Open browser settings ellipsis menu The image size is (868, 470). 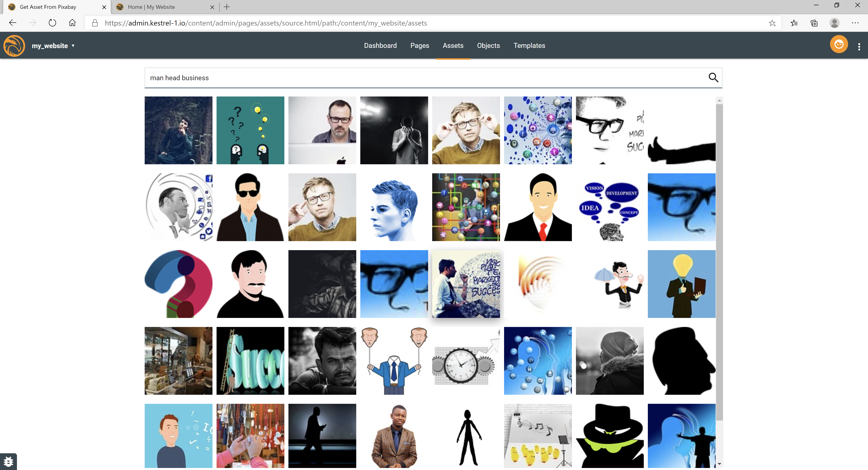coord(855,23)
